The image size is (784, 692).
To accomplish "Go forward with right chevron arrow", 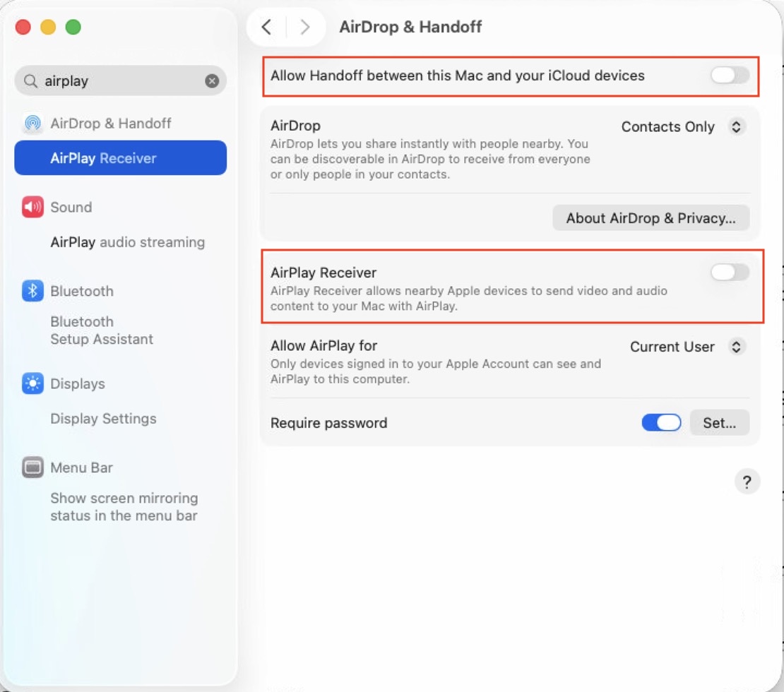I will point(305,28).
